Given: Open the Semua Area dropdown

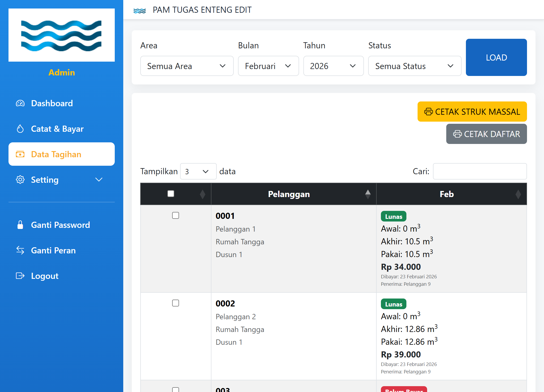Looking at the screenshot, I should 187,66.
